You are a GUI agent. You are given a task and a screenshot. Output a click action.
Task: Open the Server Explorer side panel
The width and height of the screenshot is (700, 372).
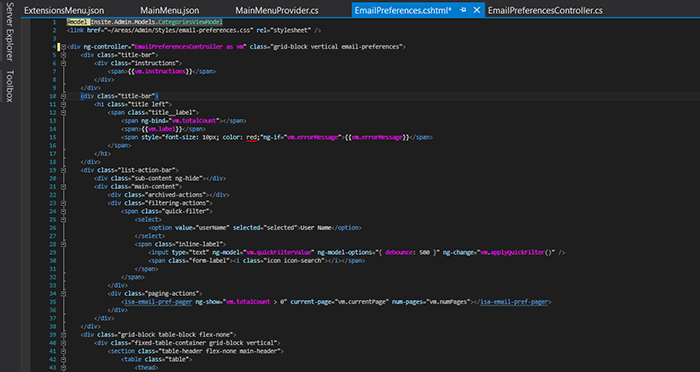coord(10,31)
